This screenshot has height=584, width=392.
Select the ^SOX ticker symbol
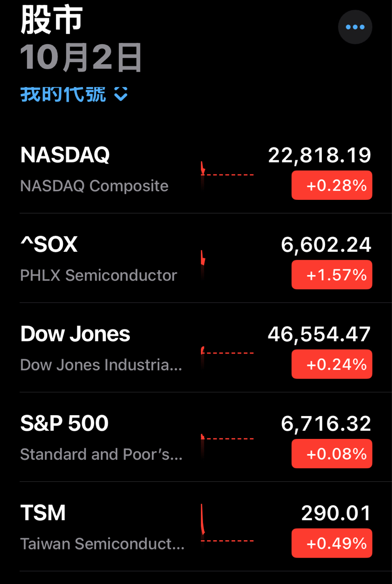coord(49,245)
